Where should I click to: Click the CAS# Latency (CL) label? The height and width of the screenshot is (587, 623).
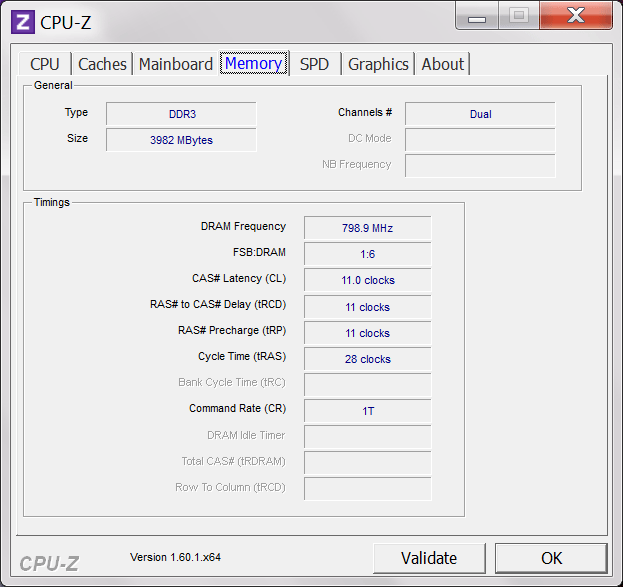(x=239, y=278)
